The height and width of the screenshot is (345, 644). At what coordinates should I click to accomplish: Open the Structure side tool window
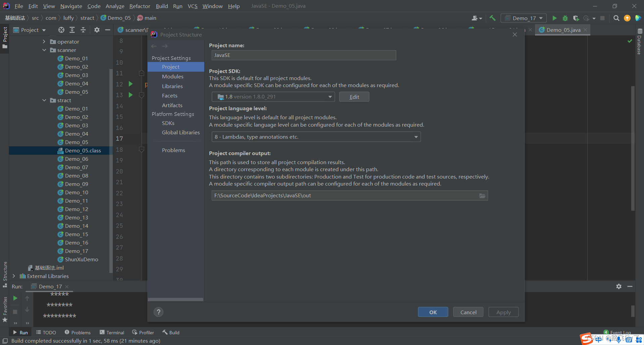(x=5, y=274)
